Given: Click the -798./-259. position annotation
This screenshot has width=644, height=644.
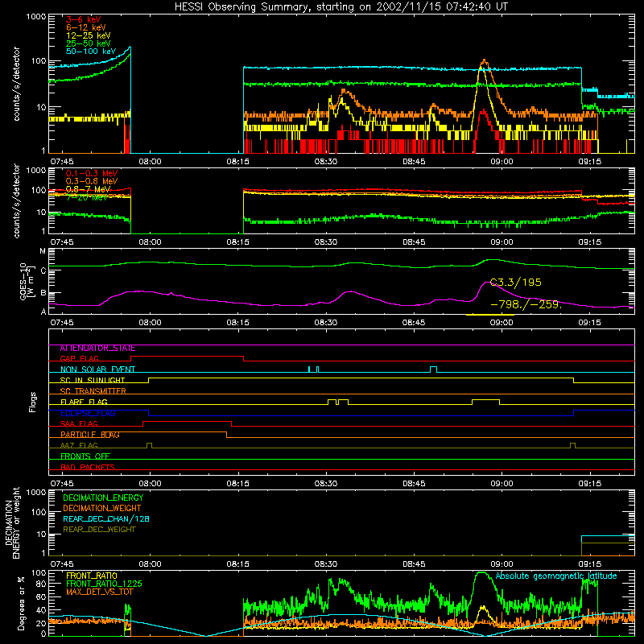Looking at the screenshot, I should [526, 305].
